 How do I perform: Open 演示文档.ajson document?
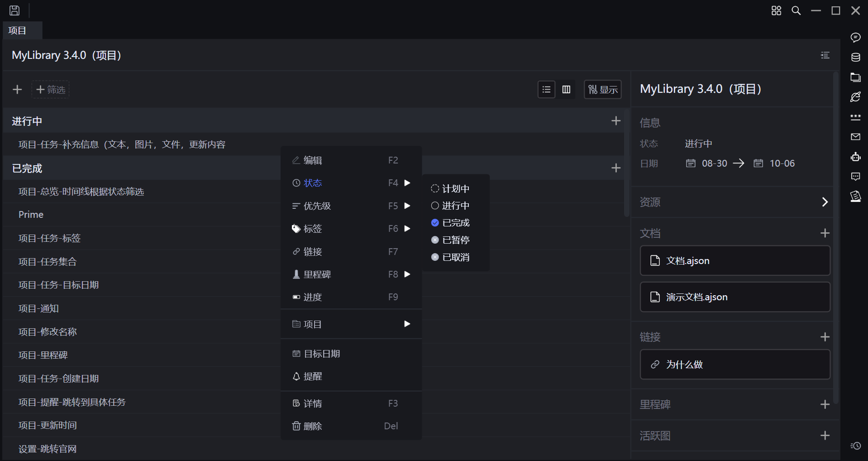(x=735, y=297)
